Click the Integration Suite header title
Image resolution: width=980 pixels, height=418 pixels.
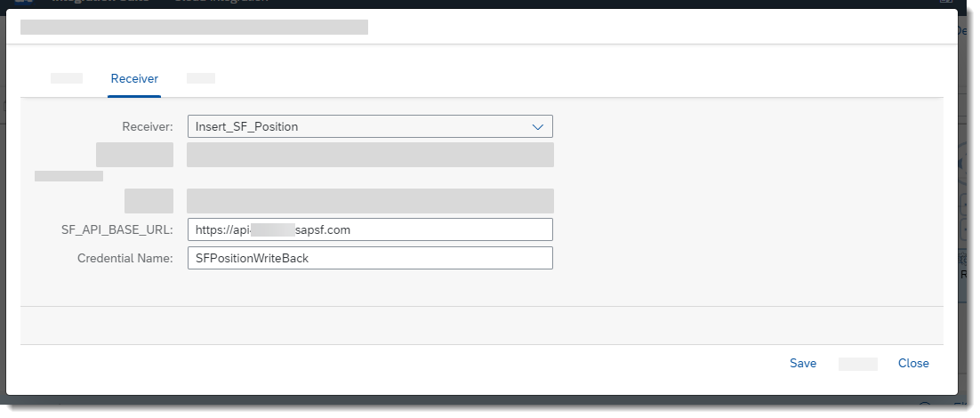click(x=100, y=2)
